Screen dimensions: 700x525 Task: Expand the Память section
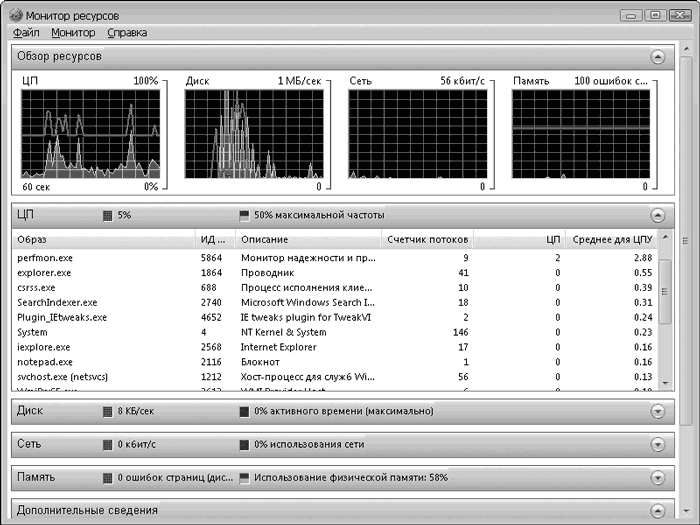[x=657, y=478]
